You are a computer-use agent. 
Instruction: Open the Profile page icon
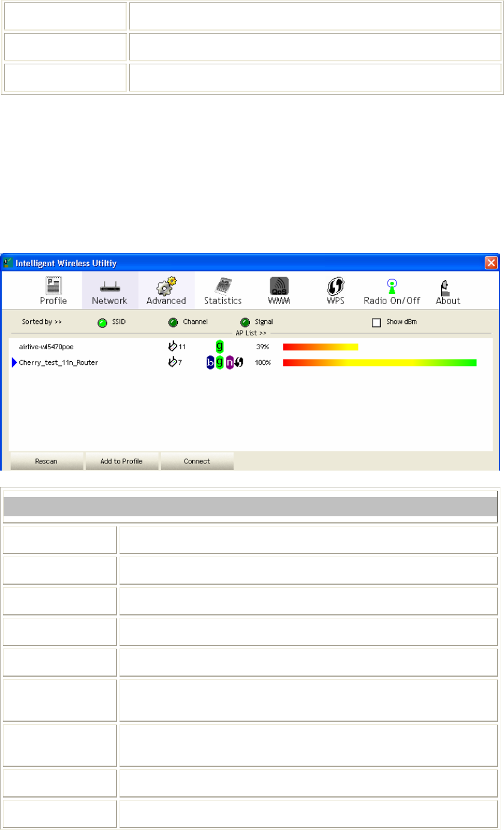tap(53, 285)
